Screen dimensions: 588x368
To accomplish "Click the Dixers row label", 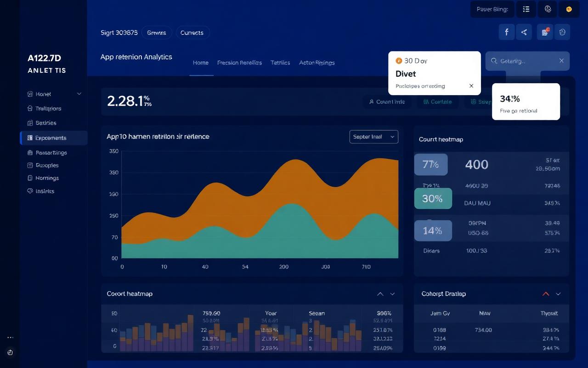I will [x=431, y=251].
